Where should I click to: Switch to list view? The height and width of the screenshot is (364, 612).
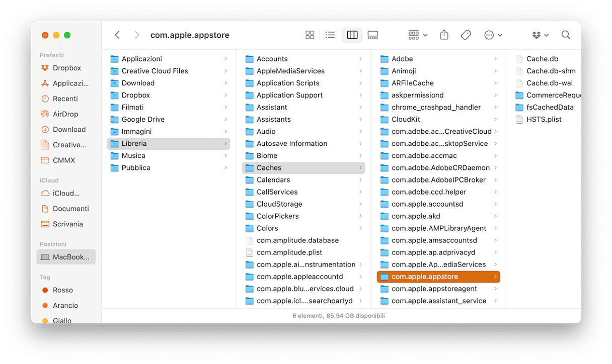330,35
